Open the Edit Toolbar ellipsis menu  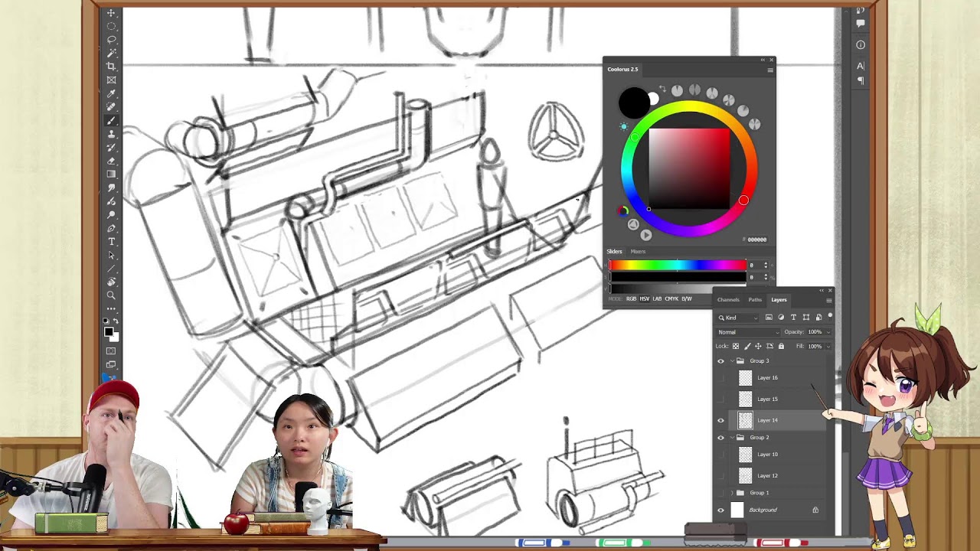(111, 308)
